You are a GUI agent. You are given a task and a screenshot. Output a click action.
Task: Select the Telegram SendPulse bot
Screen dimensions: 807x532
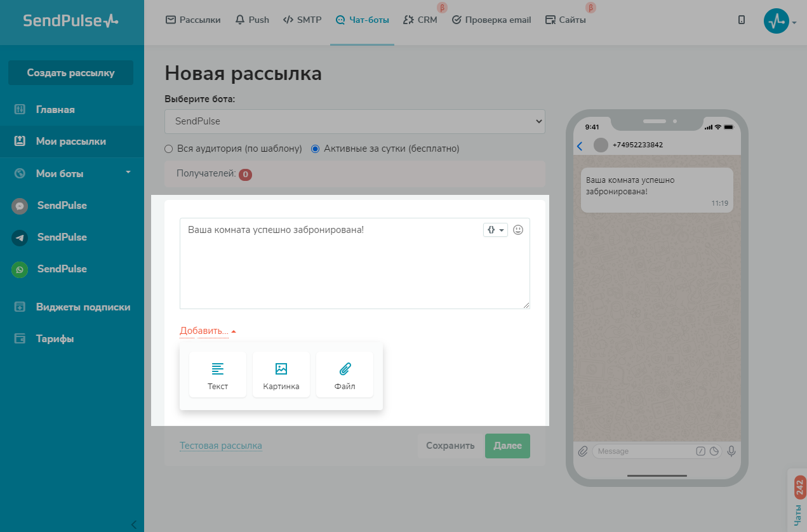[x=62, y=237]
